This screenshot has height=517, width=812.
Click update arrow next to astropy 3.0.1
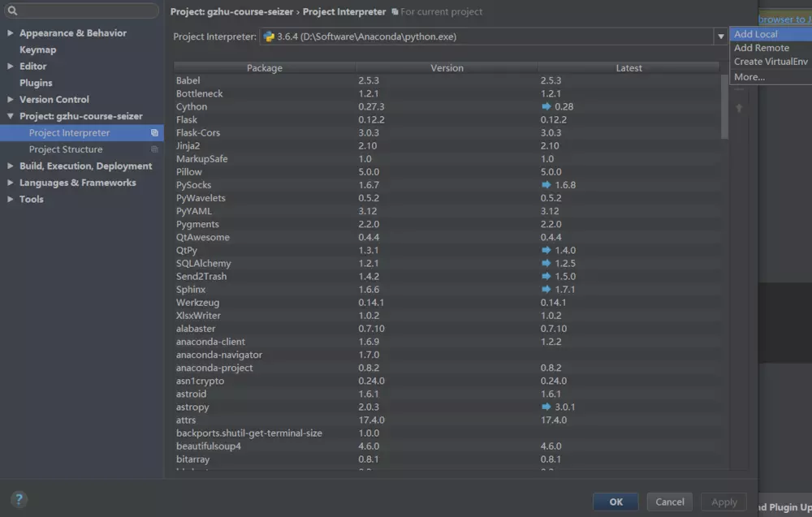546,407
